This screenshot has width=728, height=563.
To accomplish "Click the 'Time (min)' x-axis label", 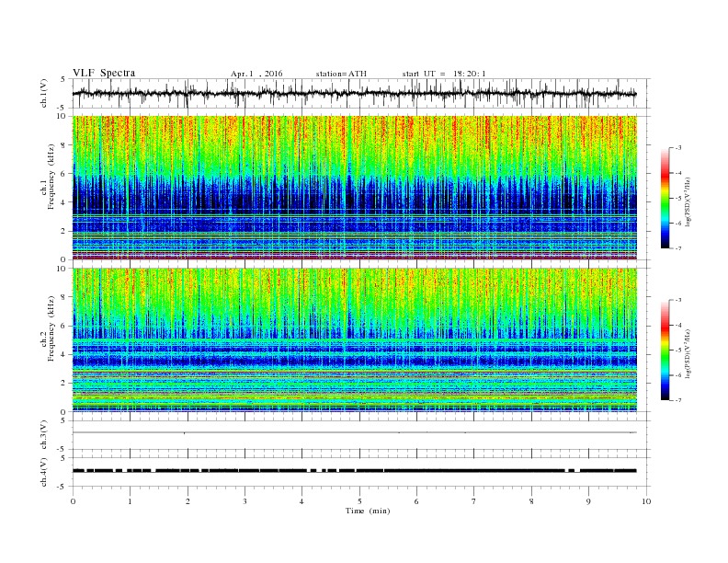I will click(368, 511).
